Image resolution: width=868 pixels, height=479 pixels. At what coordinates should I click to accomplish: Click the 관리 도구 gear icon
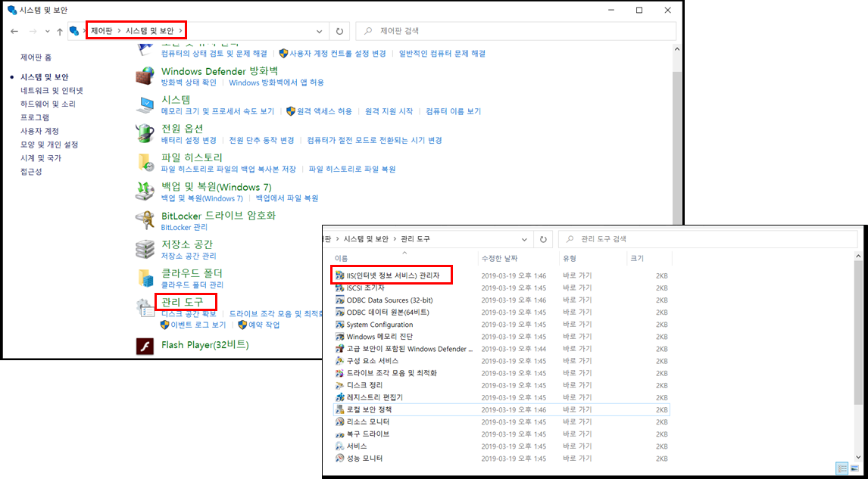coord(145,307)
